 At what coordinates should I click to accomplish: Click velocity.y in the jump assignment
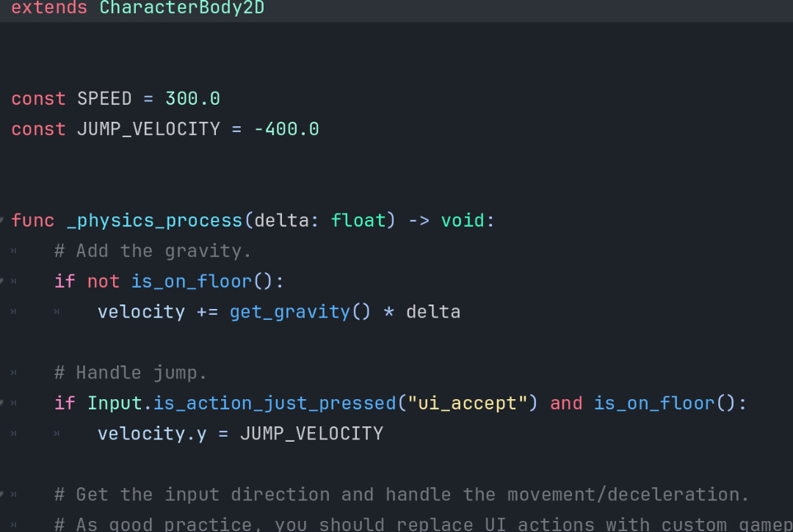click(x=152, y=434)
